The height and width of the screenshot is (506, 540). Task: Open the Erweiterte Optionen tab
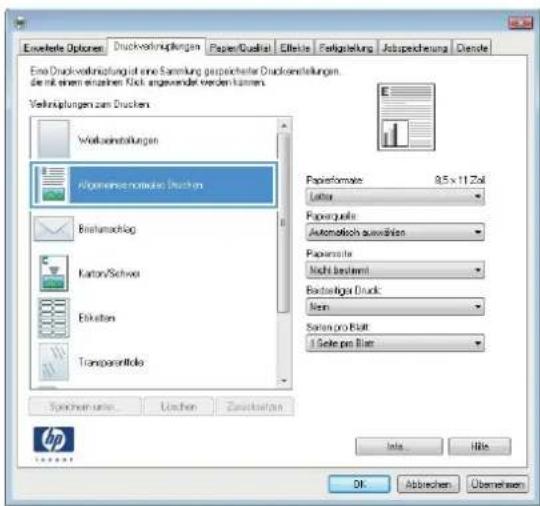click(64, 48)
